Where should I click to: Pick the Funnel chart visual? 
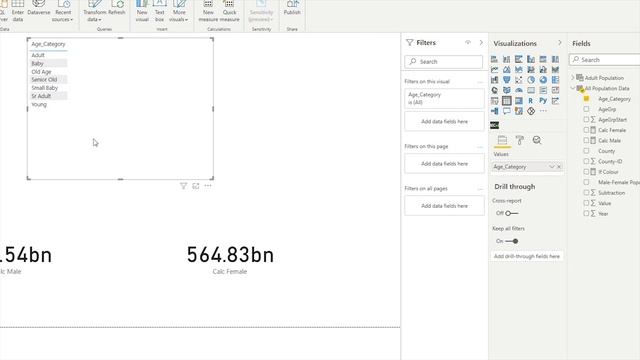point(507,80)
